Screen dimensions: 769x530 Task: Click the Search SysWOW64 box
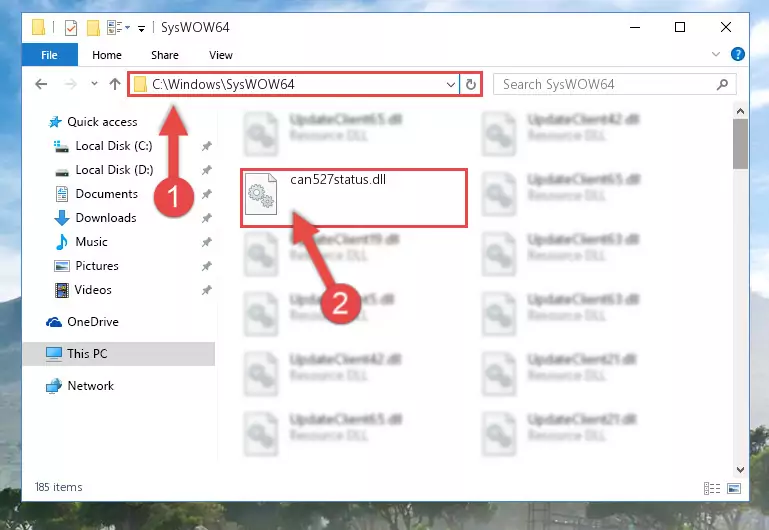pyautogui.click(x=614, y=84)
